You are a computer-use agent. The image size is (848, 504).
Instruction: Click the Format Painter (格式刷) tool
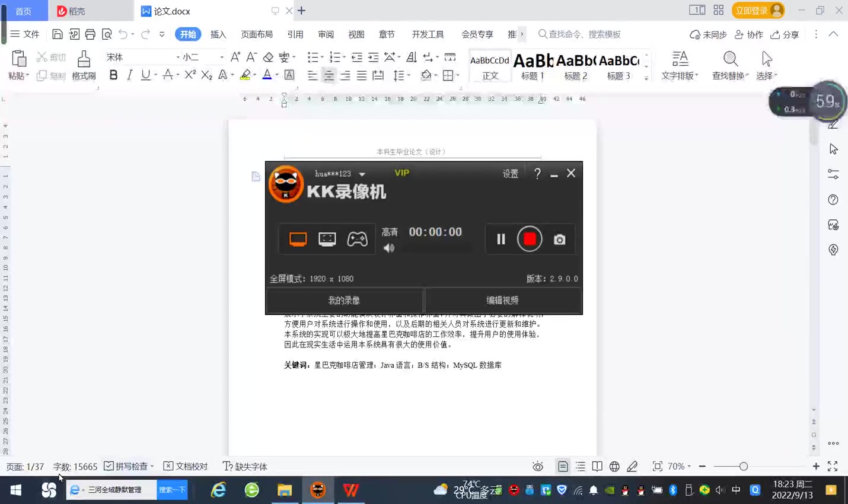(x=84, y=65)
